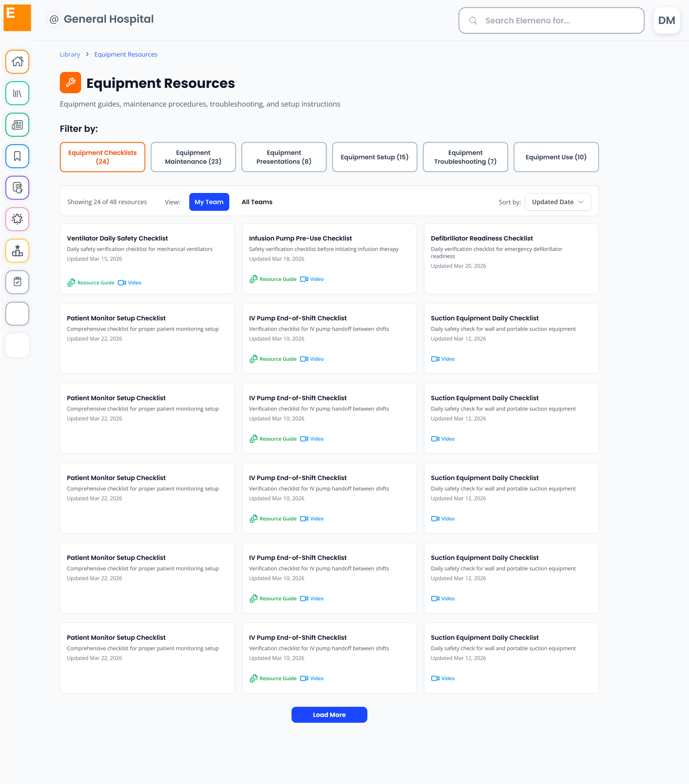Open the Ventilator Daily Safety Checklist title
This screenshot has height=784, width=689.
(117, 238)
